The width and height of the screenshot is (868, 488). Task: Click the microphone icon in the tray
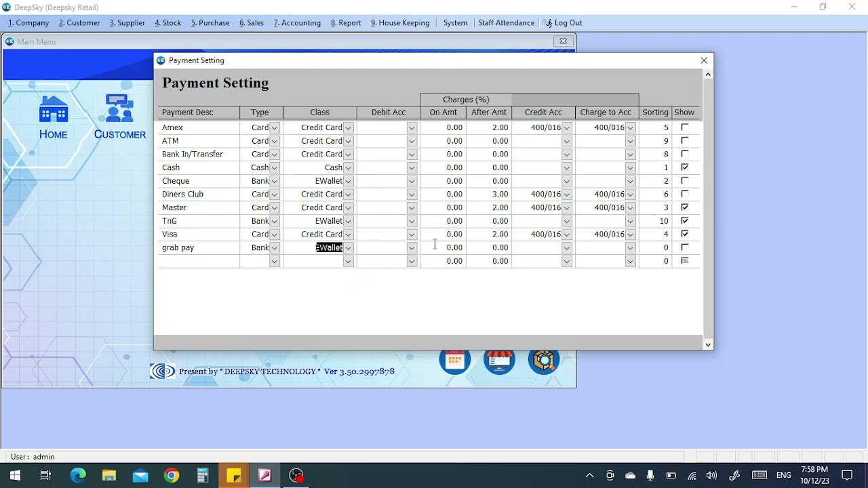[x=650, y=476]
